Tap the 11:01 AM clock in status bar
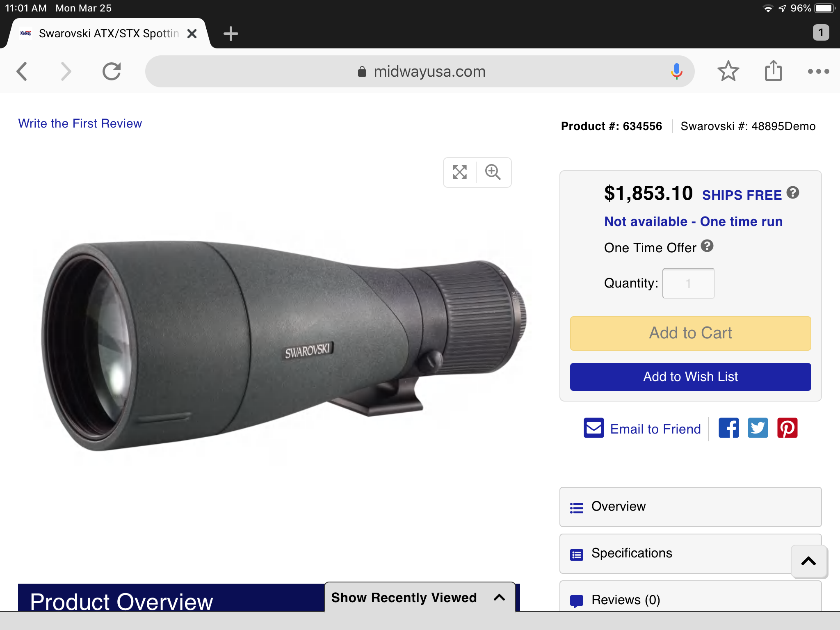 (x=26, y=8)
